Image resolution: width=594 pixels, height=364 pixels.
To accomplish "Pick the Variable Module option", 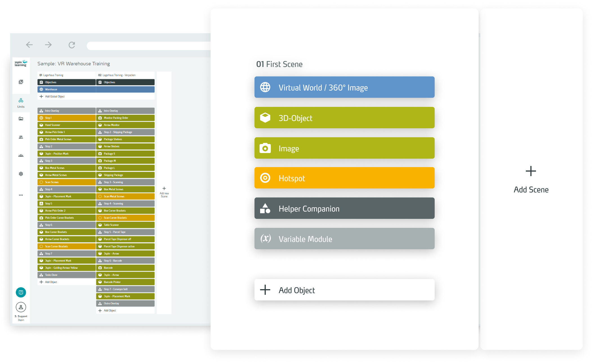I will click(x=344, y=239).
